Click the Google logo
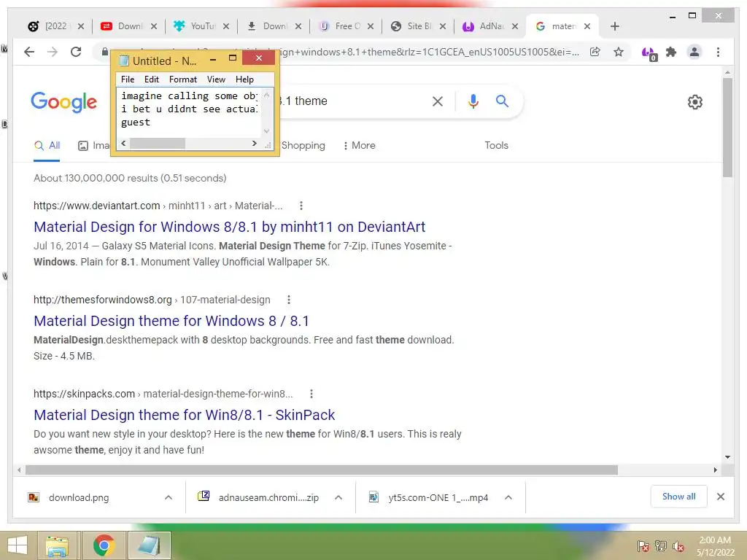The image size is (747, 560). point(64,102)
